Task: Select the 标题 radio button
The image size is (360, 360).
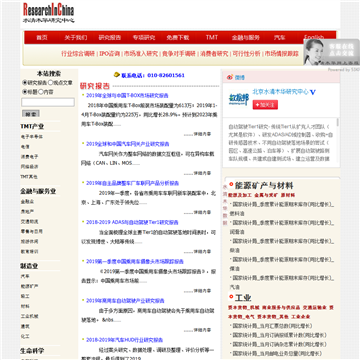Action: (x=25, y=92)
